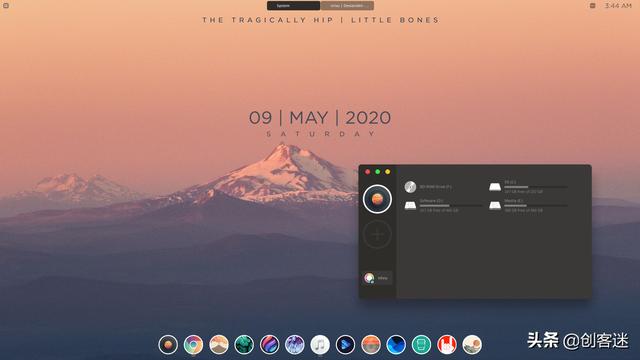Select the orange sun circle in window sidebar

click(x=377, y=199)
